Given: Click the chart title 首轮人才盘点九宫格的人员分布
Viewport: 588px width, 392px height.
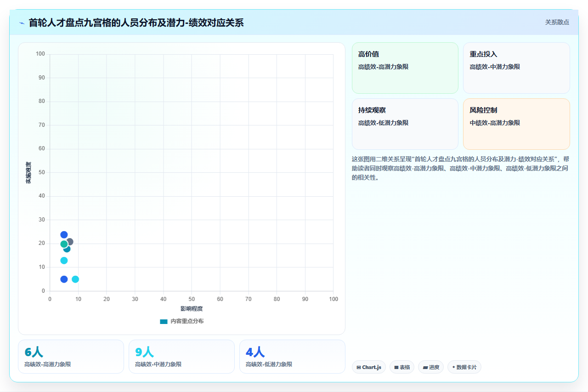Looking at the screenshot, I should click(x=136, y=23).
